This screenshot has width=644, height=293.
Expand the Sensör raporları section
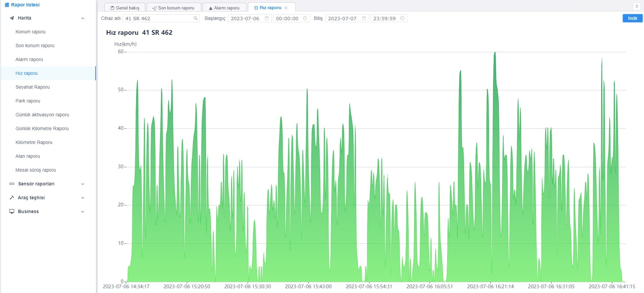tap(83, 184)
